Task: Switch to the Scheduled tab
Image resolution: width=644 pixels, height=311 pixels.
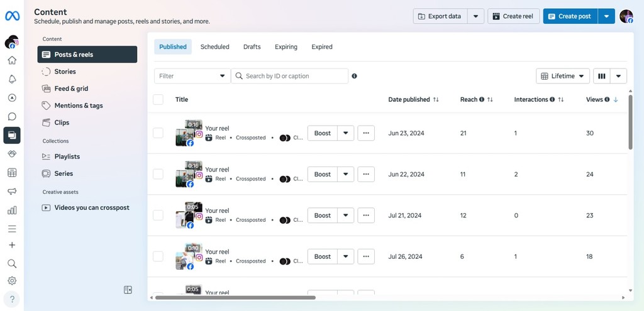Action: (x=215, y=46)
